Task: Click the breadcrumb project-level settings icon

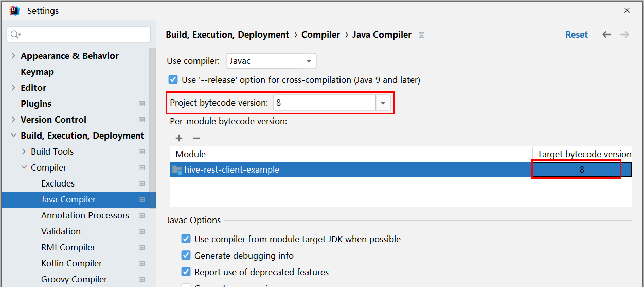Action: point(421,35)
